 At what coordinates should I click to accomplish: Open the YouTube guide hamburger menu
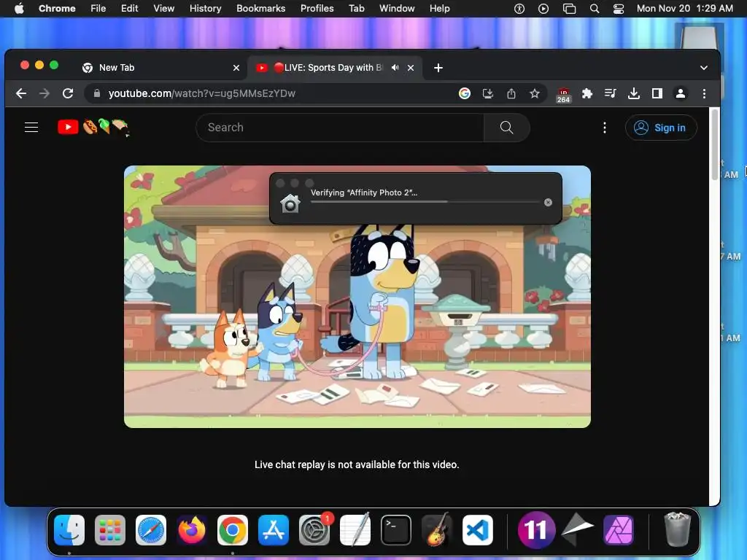tap(31, 127)
